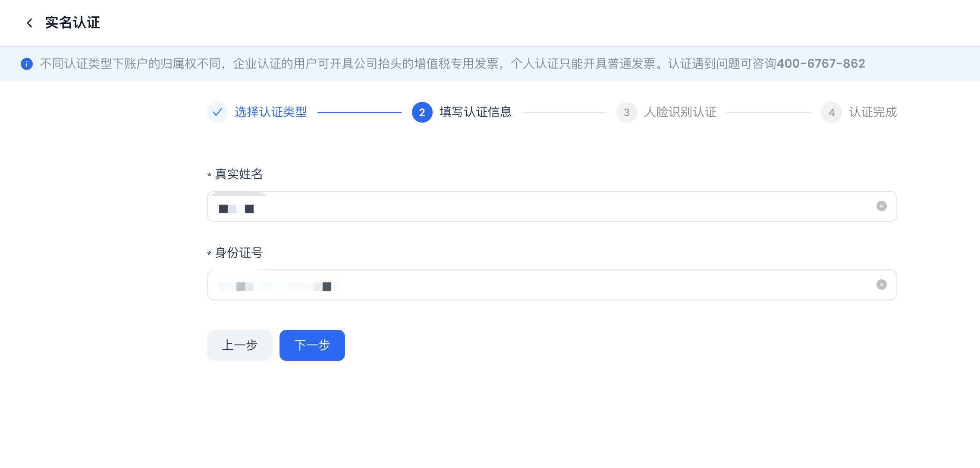Click the step 3 circle icon
Viewport: 980px width, 468px height.
[626, 112]
